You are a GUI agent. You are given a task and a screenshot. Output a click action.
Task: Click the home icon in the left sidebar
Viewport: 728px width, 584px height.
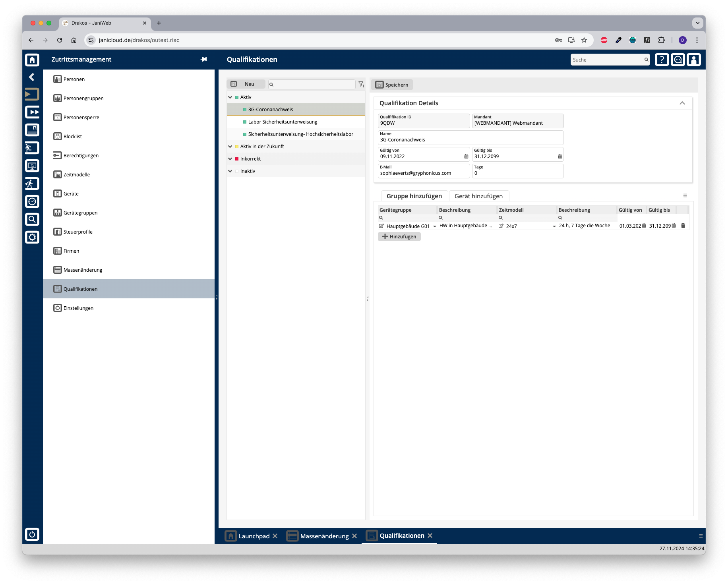point(32,60)
